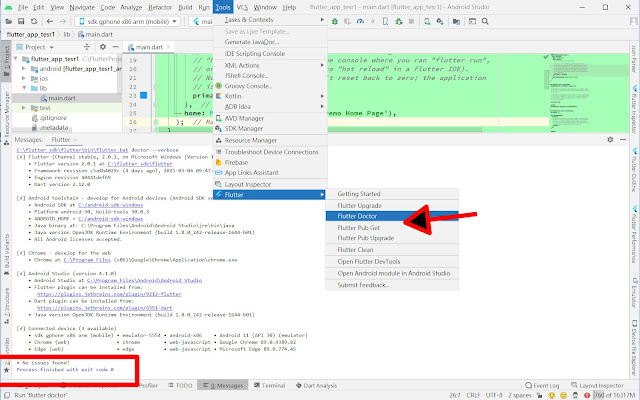Open the Terminal tool window tab
Image resolution: width=640 pixels, height=400 pixels.
(x=269, y=385)
